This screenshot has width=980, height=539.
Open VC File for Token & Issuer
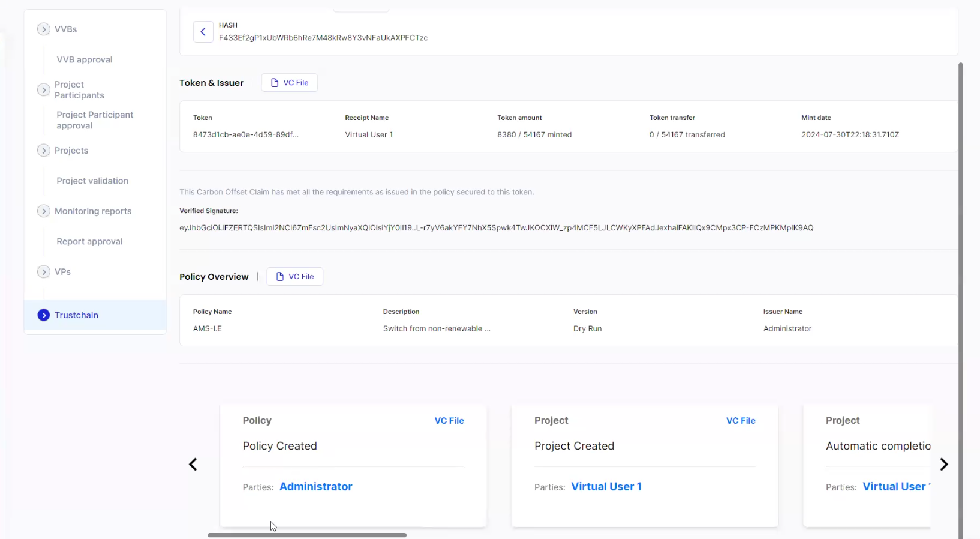click(289, 83)
